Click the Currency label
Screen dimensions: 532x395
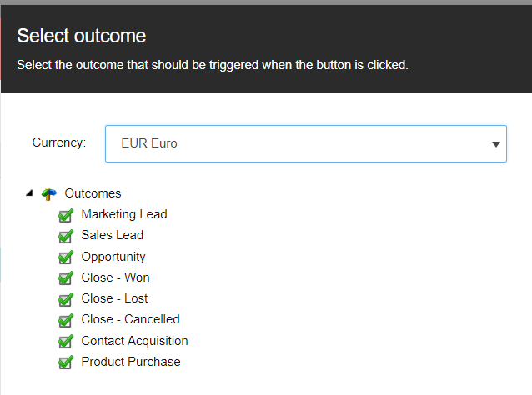click(59, 142)
